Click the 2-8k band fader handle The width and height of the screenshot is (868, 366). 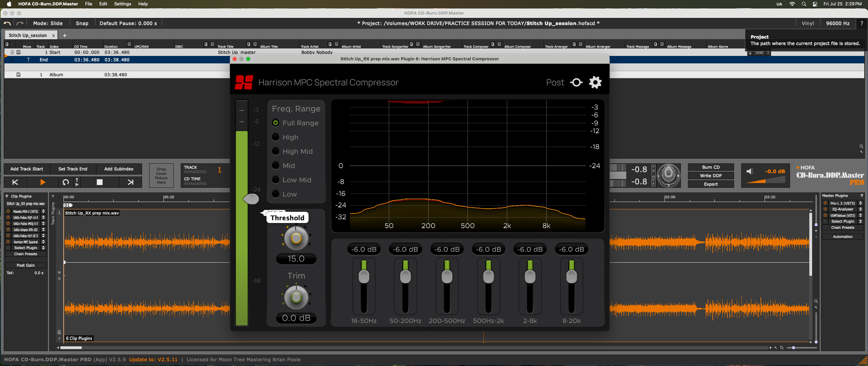(530, 276)
